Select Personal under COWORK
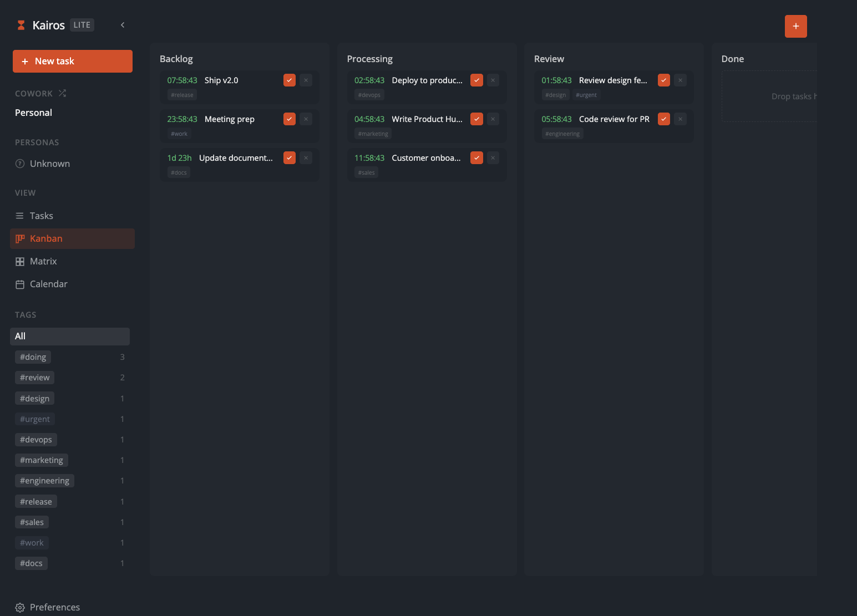Viewport: 857px width, 616px height. tap(33, 113)
